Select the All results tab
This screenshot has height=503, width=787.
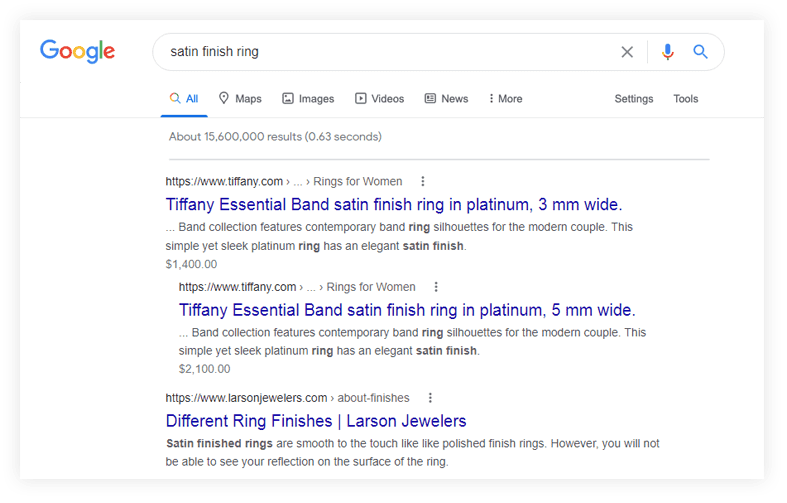pyautogui.click(x=184, y=99)
